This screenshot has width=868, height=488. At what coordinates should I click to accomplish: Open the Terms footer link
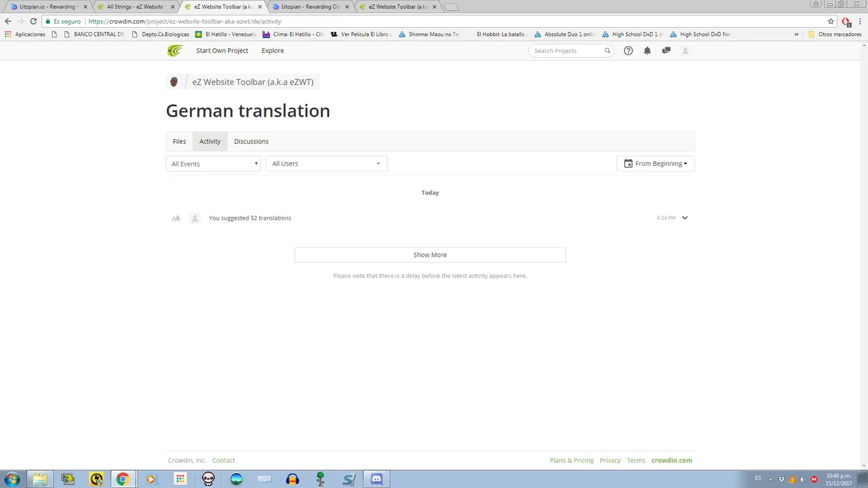(x=636, y=460)
